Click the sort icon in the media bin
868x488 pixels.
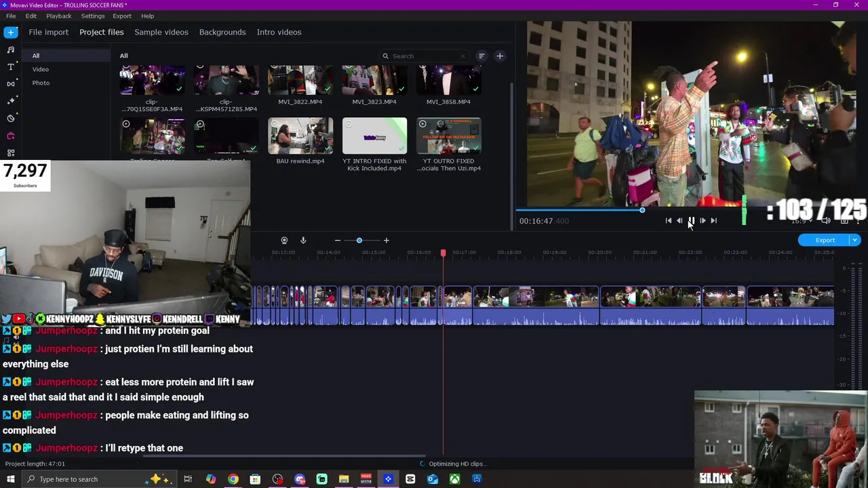pos(481,56)
